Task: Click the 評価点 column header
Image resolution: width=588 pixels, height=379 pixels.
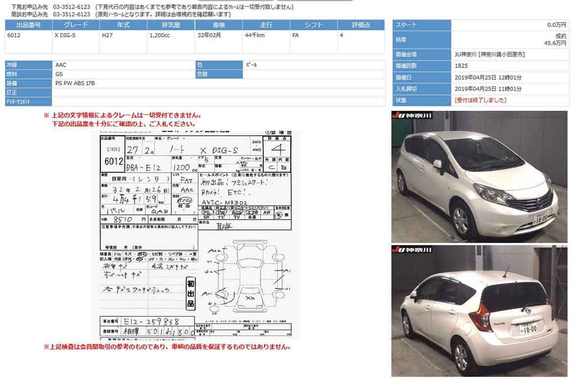Action: [x=361, y=25]
